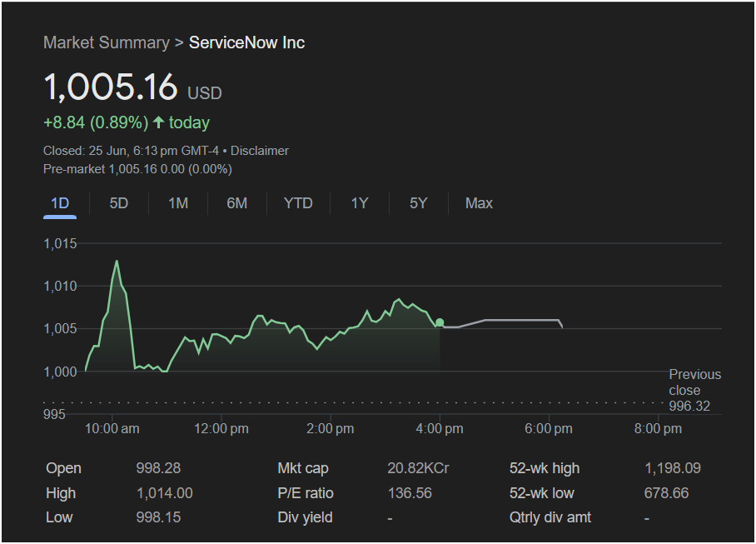Click the green up arrow icon

click(x=159, y=122)
